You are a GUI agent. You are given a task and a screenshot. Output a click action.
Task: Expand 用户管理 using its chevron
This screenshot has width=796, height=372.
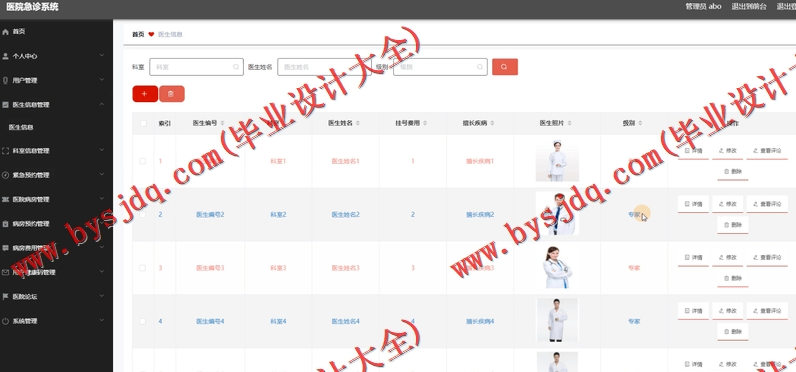pos(102,80)
